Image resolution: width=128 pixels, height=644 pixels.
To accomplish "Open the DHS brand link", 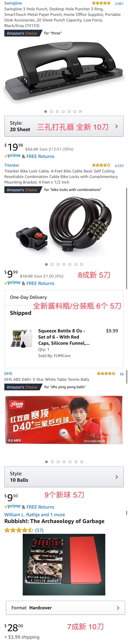I will pyautogui.click(x=8, y=374).
